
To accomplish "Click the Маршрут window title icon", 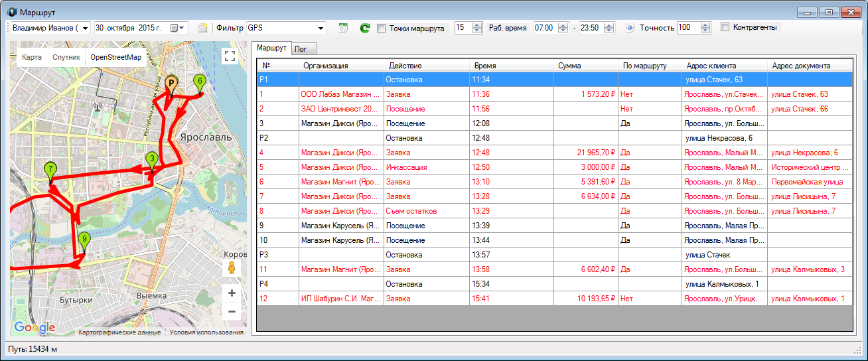I will (12, 13).
